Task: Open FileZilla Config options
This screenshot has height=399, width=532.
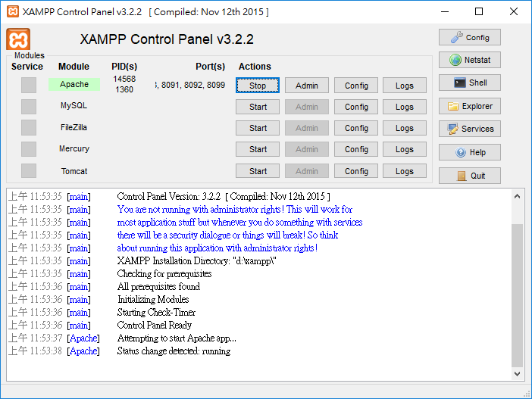Action: pyautogui.click(x=356, y=128)
